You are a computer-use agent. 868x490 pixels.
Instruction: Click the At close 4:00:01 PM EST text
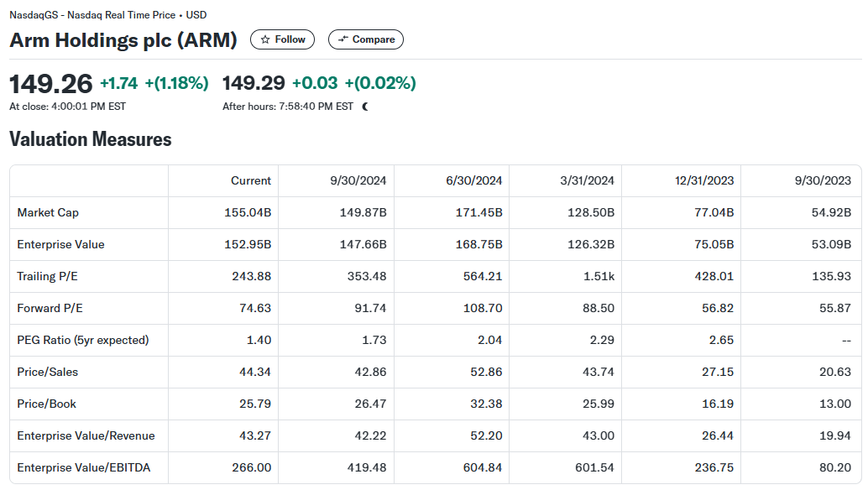click(x=67, y=107)
